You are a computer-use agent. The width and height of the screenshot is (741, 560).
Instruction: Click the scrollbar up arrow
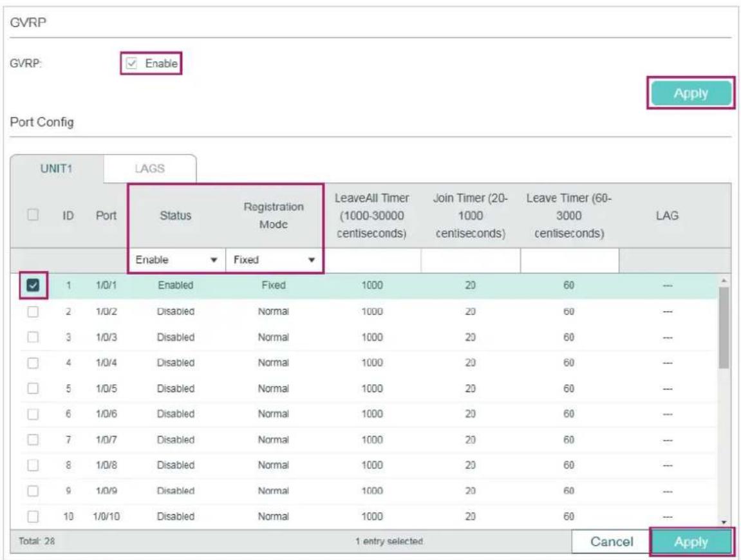click(724, 281)
